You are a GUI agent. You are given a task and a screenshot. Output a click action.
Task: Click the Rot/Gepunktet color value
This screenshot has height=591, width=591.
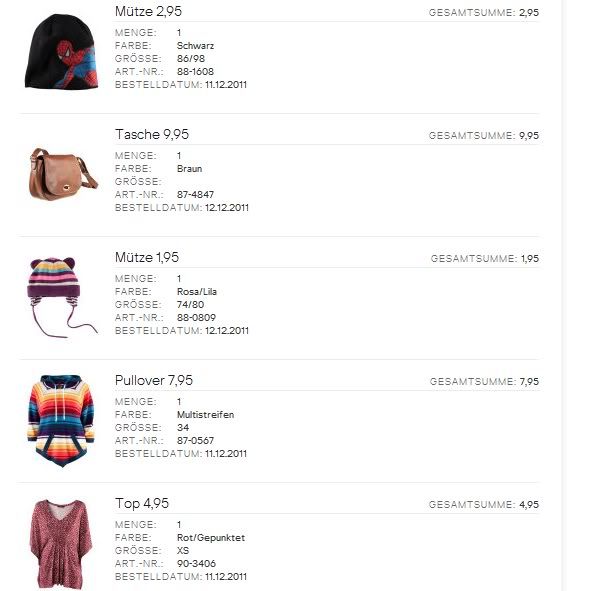coord(211,538)
